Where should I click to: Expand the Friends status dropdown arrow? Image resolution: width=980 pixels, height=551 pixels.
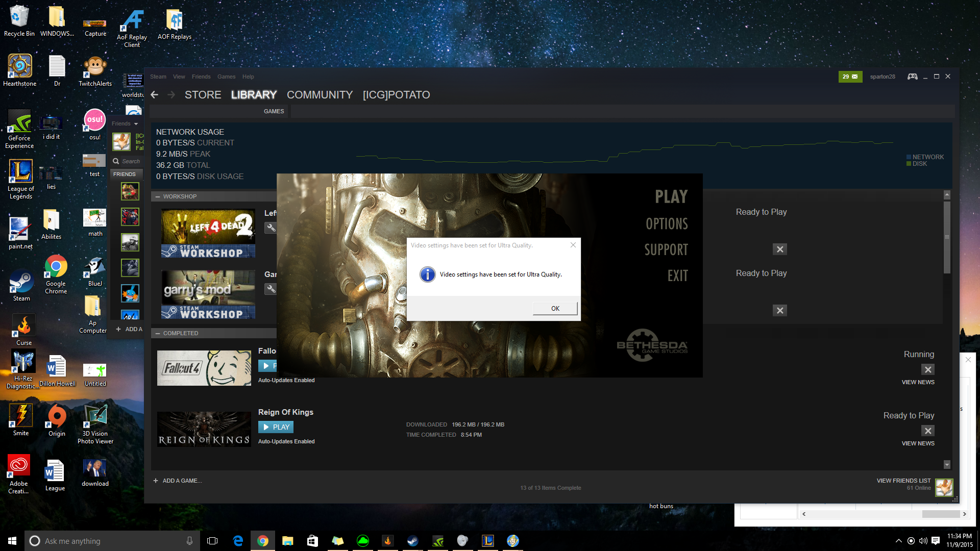[136, 124]
